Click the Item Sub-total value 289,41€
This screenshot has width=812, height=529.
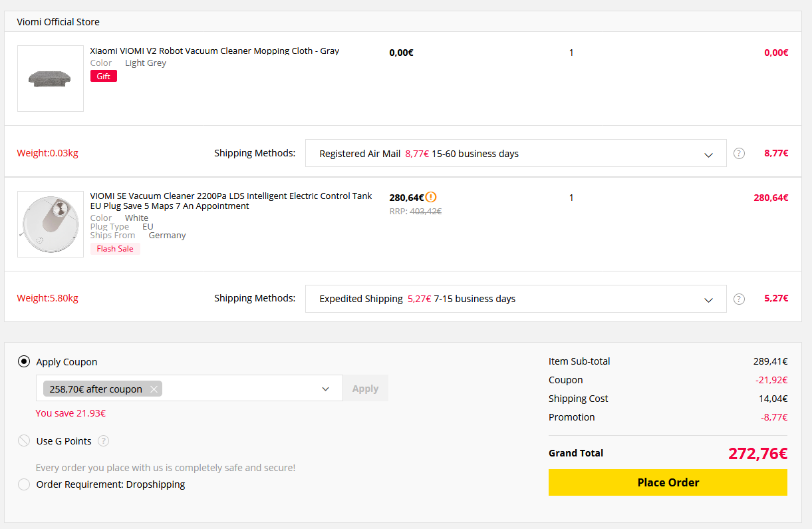[770, 361]
